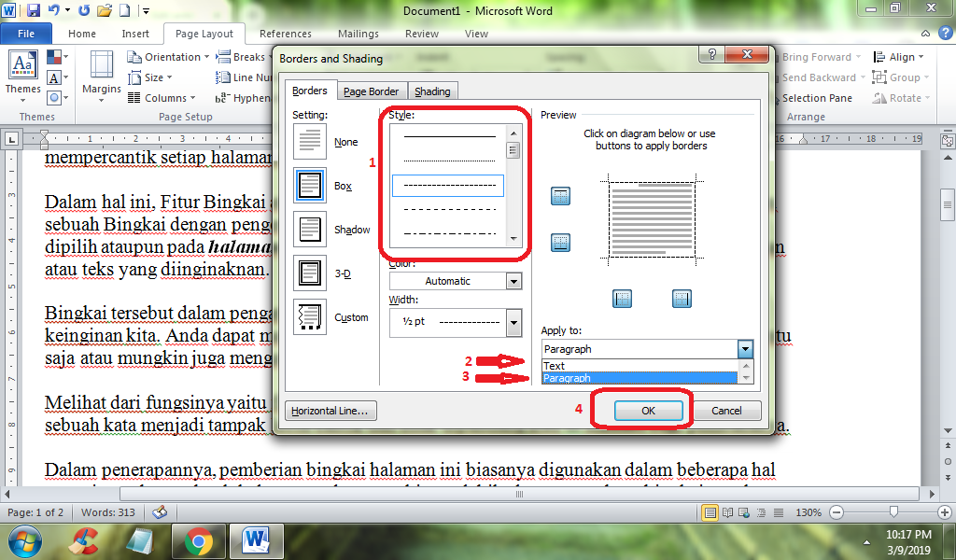The image size is (956, 560).
Task: Open Customize Quick Access Toolbar arrow
Action: [145, 10]
